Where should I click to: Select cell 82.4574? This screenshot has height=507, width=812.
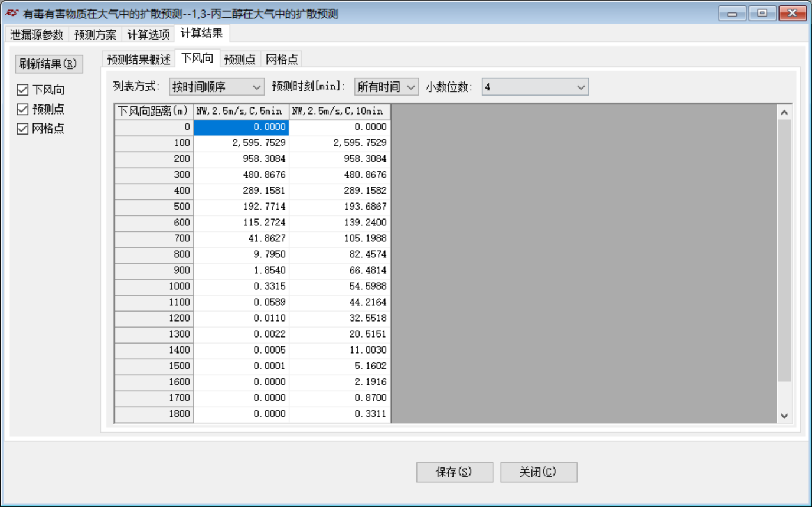click(x=340, y=254)
